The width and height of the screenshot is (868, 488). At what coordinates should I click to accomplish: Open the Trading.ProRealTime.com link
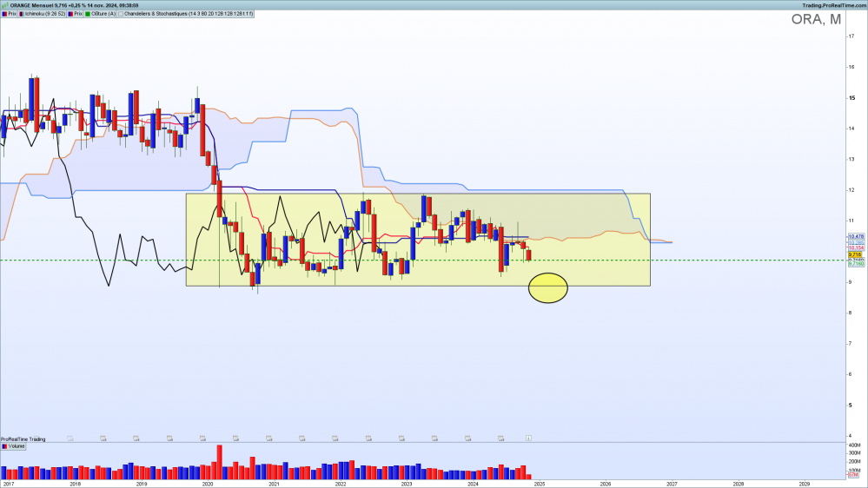coord(834,4)
